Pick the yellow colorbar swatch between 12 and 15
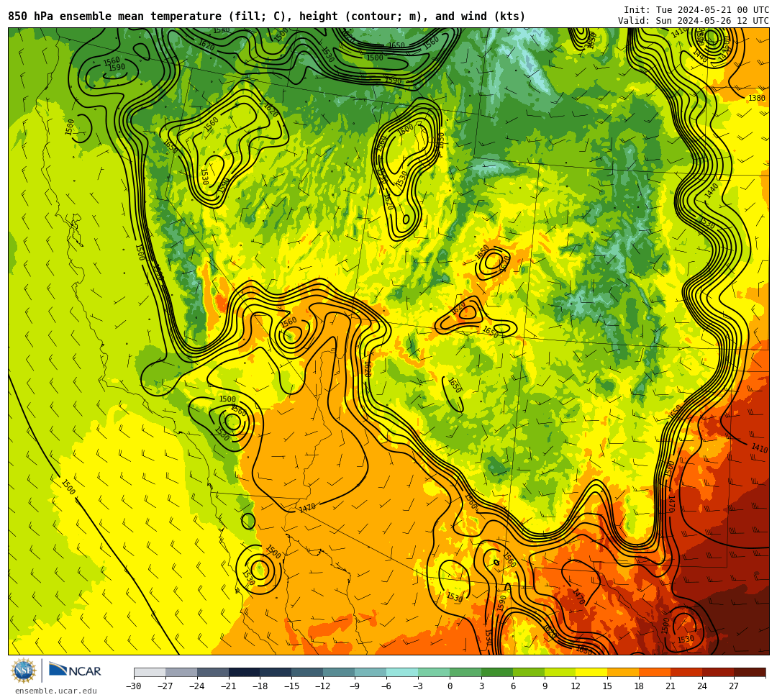This screenshot has width=777, height=700. point(592,672)
